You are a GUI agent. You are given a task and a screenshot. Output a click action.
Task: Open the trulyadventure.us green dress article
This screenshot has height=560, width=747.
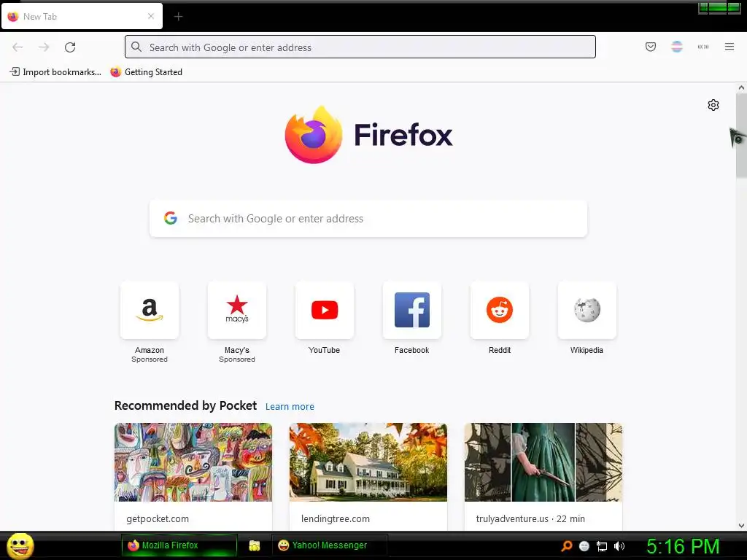point(543,462)
